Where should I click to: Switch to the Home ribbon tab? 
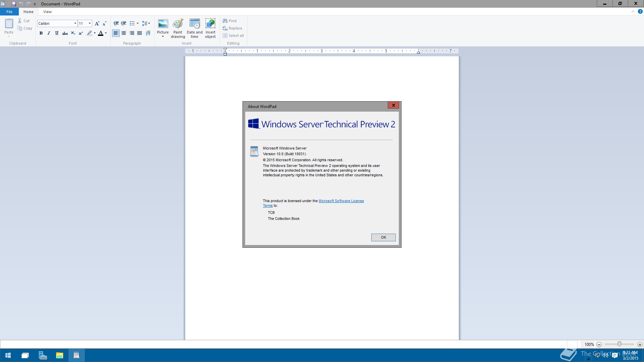tap(29, 12)
